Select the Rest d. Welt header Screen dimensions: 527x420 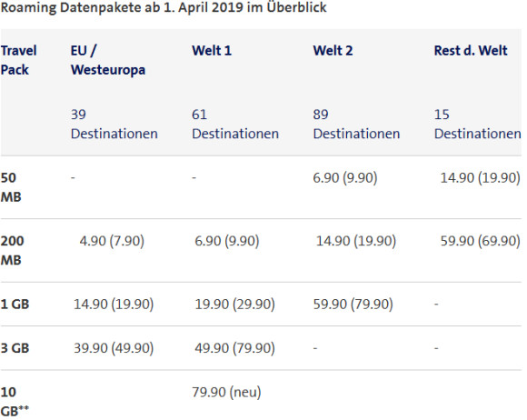[471, 51]
